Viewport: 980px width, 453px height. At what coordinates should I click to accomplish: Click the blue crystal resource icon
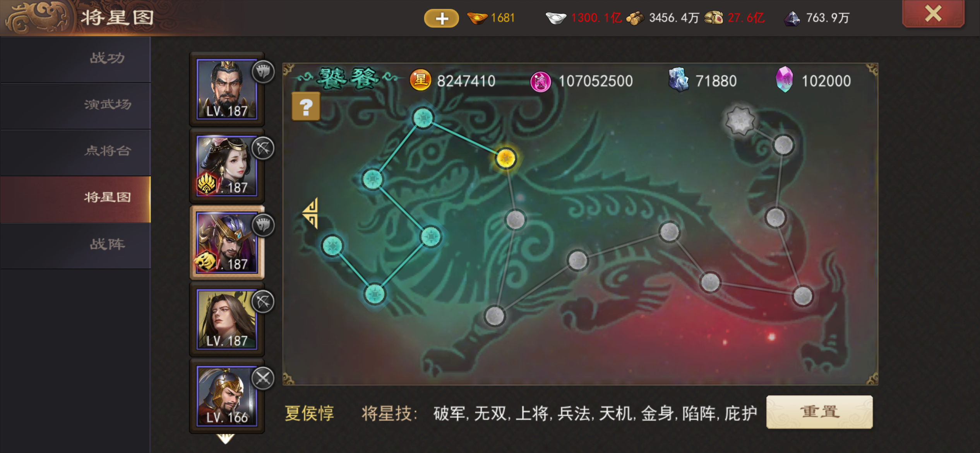point(678,79)
